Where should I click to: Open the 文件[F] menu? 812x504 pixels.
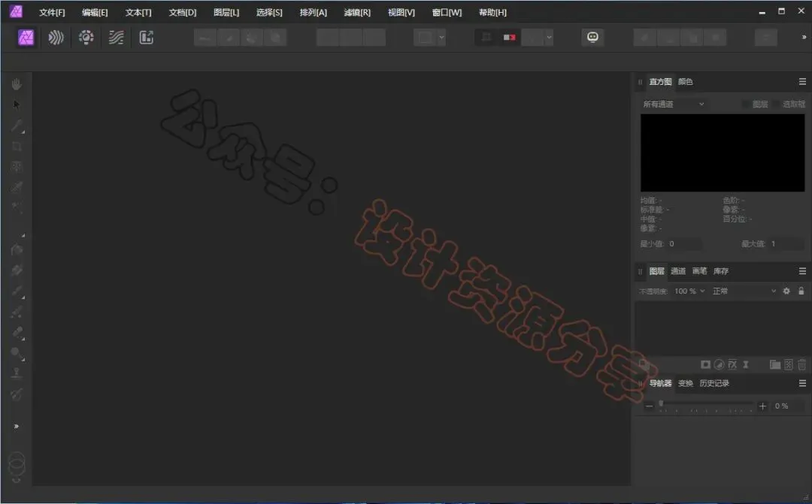point(52,13)
